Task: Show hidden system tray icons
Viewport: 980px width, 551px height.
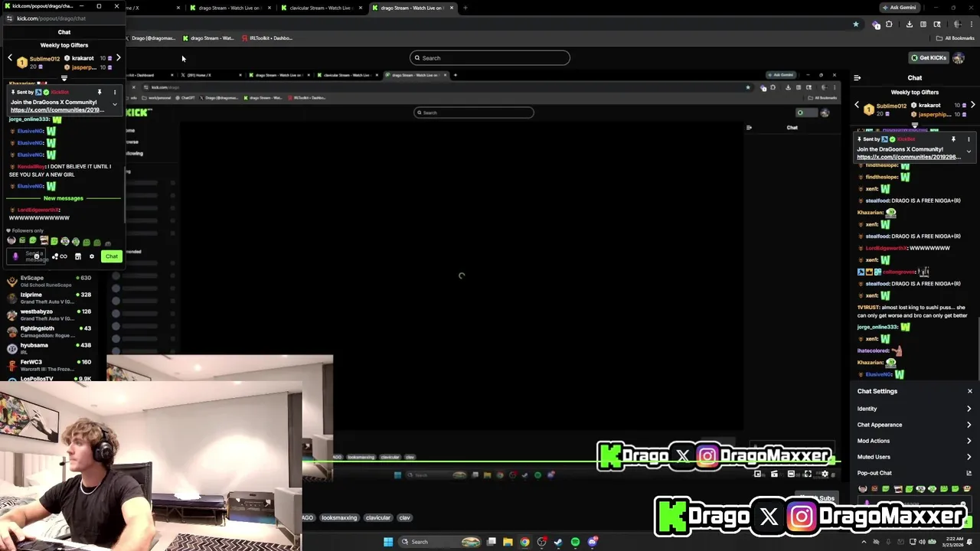Action: [864, 542]
